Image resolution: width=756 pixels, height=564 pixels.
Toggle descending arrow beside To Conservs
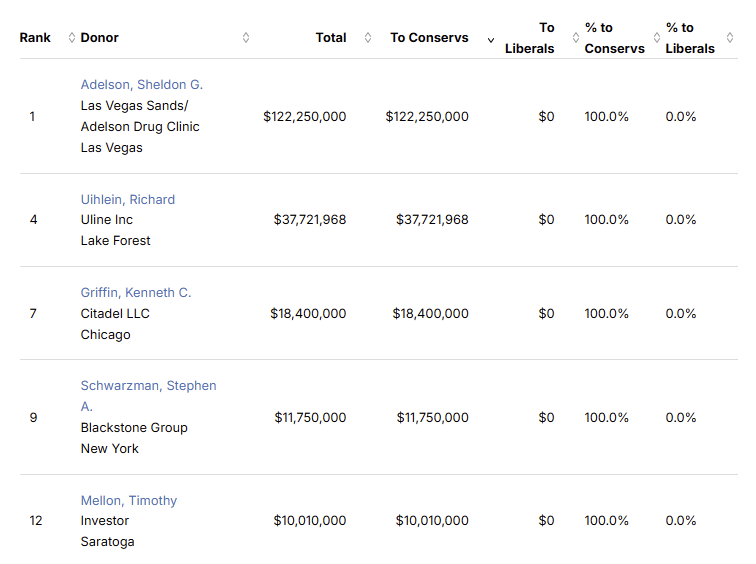coord(491,40)
